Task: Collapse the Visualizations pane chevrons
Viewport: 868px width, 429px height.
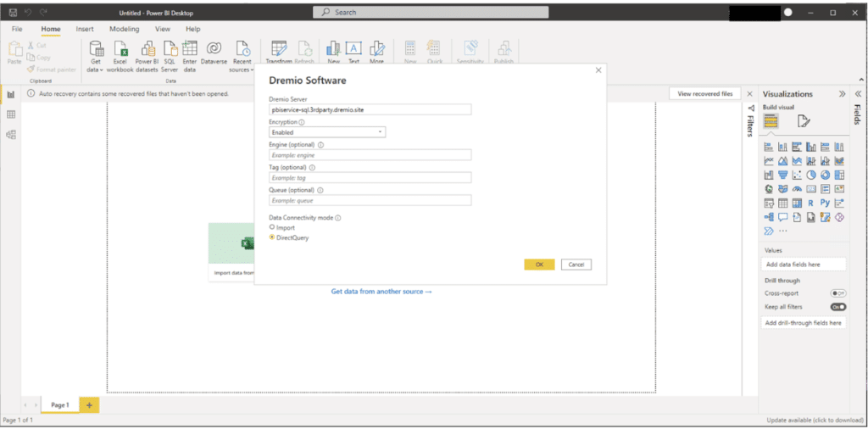Action: coord(843,94)
